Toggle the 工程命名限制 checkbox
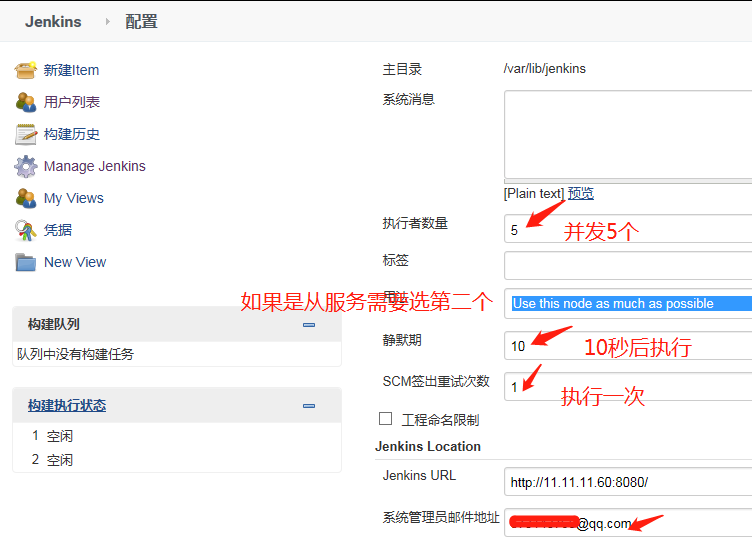752x550 pixels. click(385, 419)
